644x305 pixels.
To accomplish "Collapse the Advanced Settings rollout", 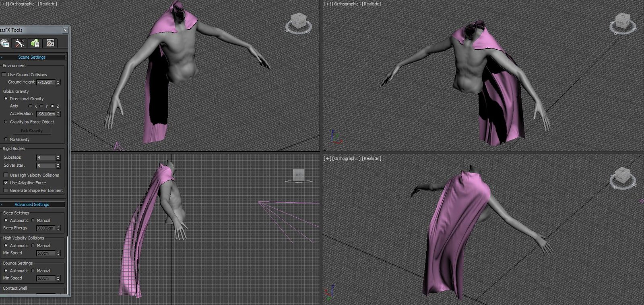I will coord(32,205).
